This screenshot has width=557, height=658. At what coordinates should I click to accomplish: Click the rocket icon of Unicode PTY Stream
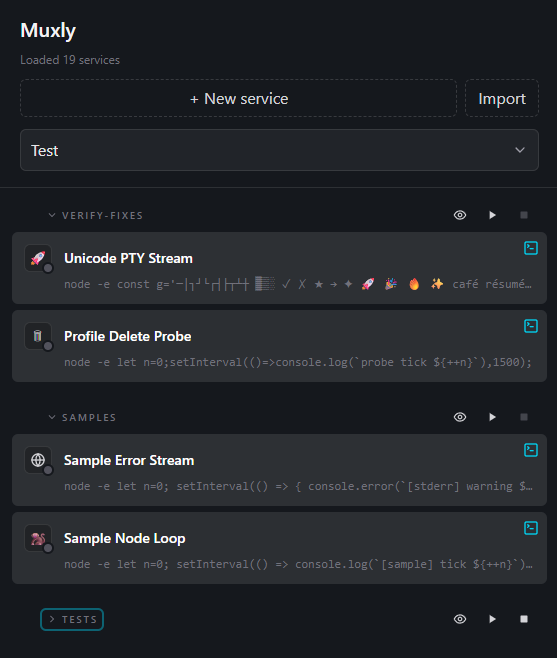(x=38, y=258)
